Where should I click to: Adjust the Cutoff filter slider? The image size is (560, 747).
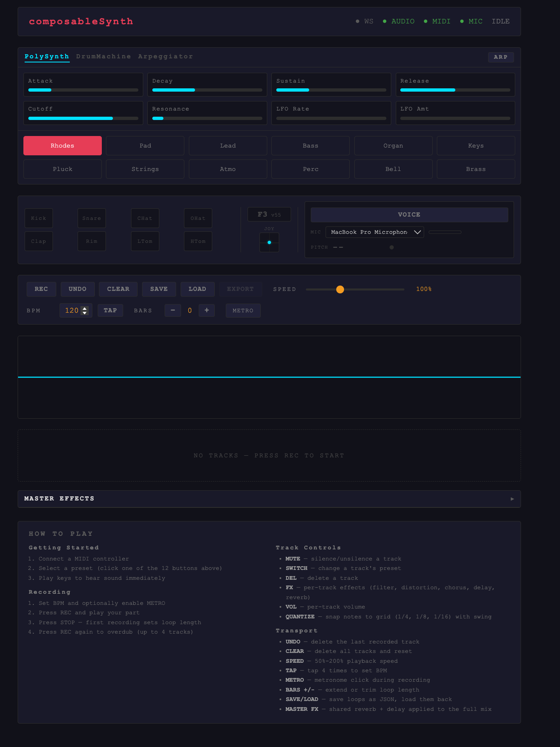[83, 118]
